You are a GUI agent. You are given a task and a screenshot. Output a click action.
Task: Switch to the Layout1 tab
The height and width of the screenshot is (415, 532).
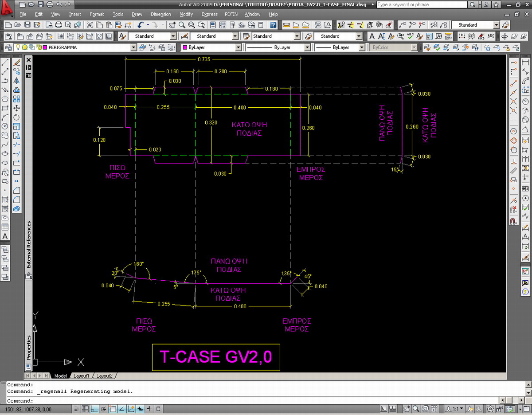pyautogui.click(x=81, y=376)
